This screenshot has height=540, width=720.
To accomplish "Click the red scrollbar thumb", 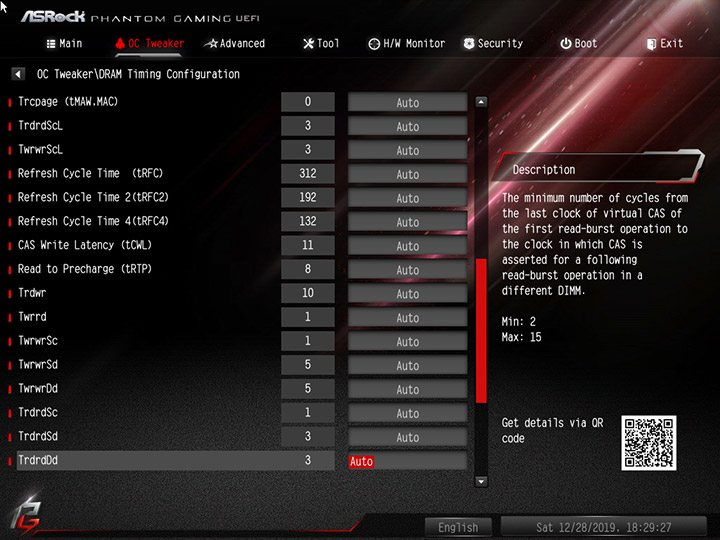I will pyautogui.click(x=481, y=331).
